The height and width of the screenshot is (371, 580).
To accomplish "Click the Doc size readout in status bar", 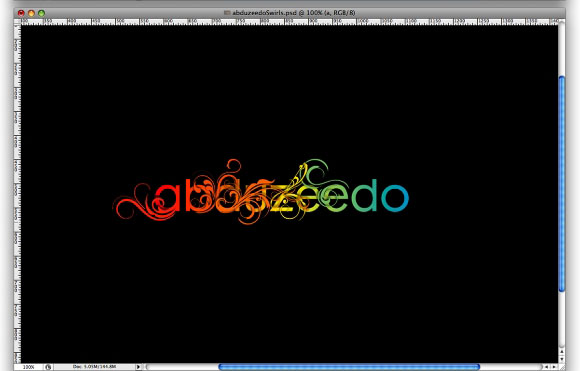I will [94, 367].
